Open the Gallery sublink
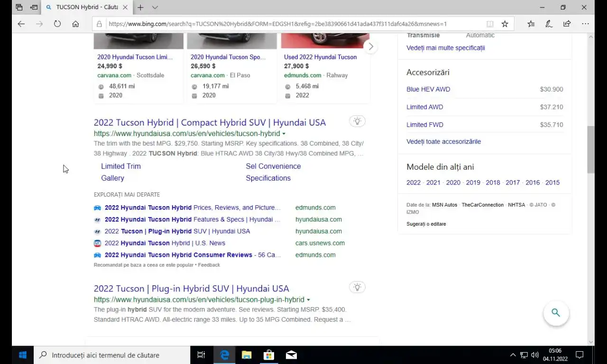 click(x=112, y=178)
